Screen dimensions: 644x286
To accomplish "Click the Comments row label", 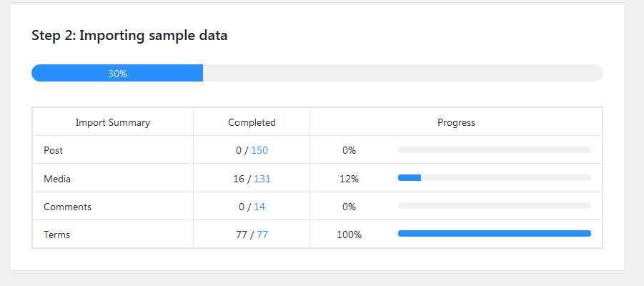I will coord(67,207).
